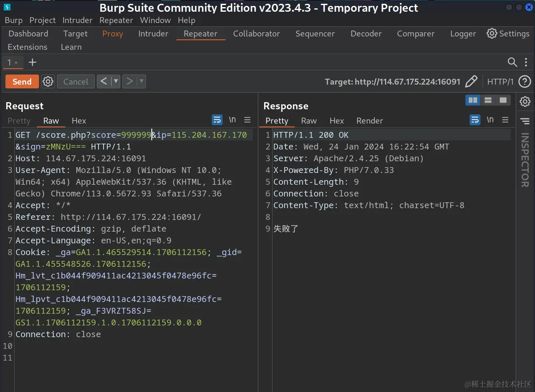The height and width of the screenshot is (392, 535).
Task: Switch to the Comparer tab
Action: click(x=416, y=34)
